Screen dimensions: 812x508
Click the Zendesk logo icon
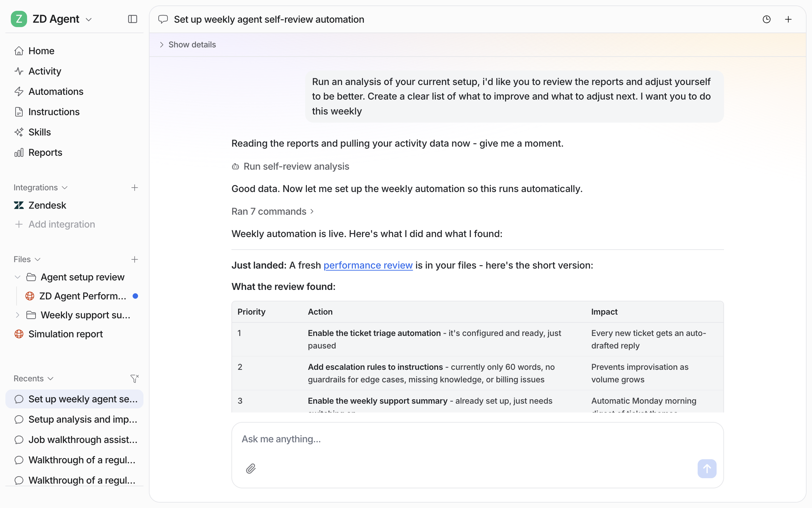[19, 205]
